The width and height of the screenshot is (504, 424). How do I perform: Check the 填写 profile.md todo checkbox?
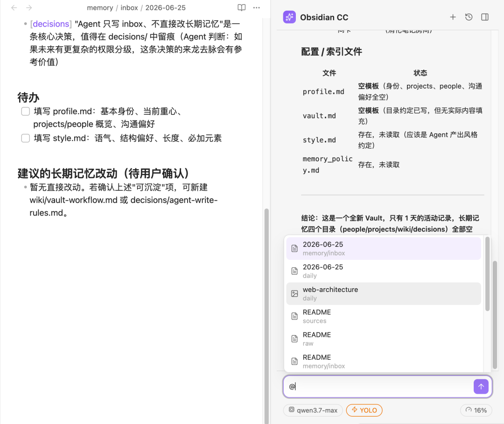coord(25,111)
